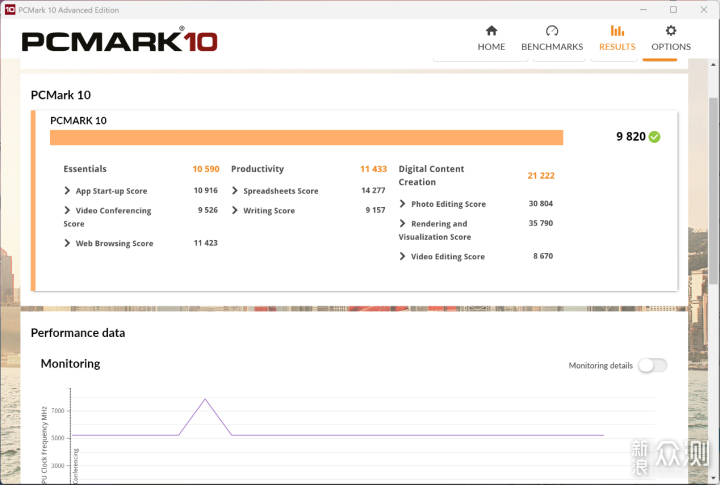The height and width of the screenshot is (485, 720).
Task: Minimize the PCMark 10 window
Action: point(643,10)
